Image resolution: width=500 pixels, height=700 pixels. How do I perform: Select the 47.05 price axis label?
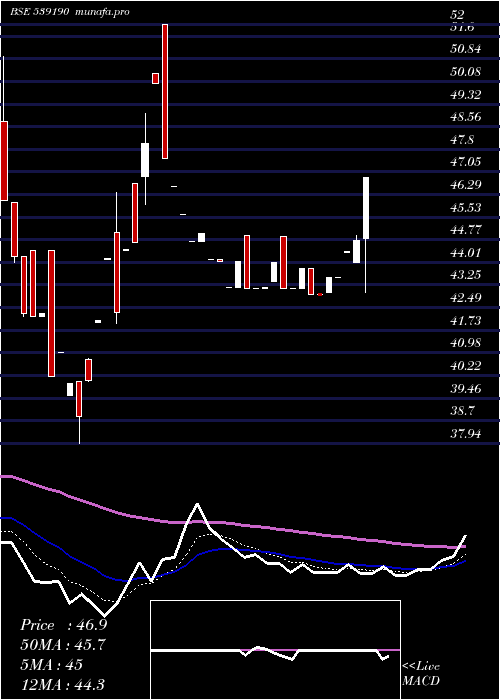[x=466, y=162]
